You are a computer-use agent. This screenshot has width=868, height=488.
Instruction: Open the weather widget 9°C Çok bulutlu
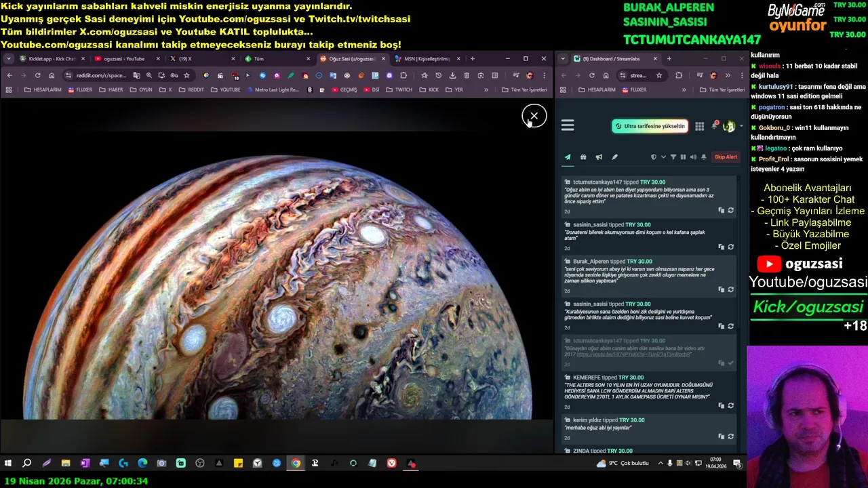click(623, 464)
